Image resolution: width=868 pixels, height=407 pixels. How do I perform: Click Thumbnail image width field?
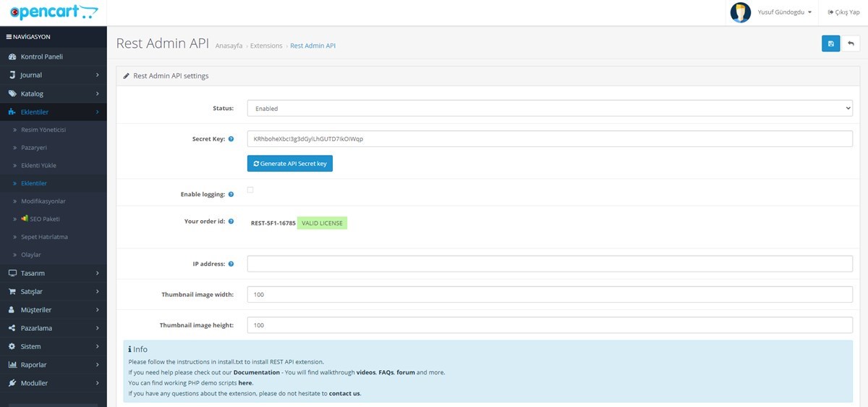550,295
